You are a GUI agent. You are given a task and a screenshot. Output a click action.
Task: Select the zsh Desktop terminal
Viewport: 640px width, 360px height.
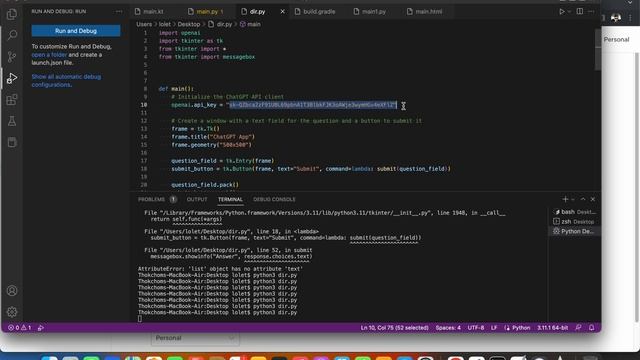tap(575, 222)
